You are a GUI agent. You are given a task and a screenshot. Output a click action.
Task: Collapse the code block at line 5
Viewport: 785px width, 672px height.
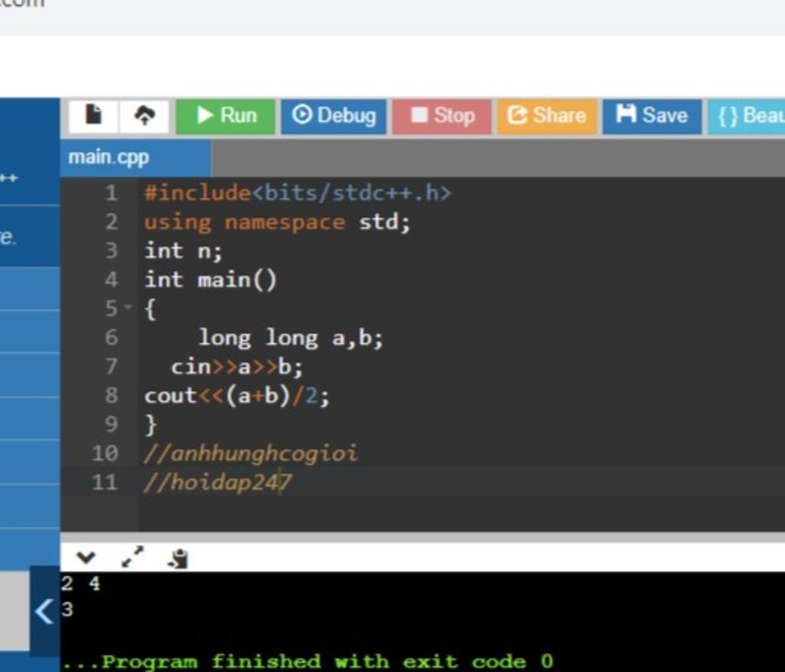coord(128,306)
